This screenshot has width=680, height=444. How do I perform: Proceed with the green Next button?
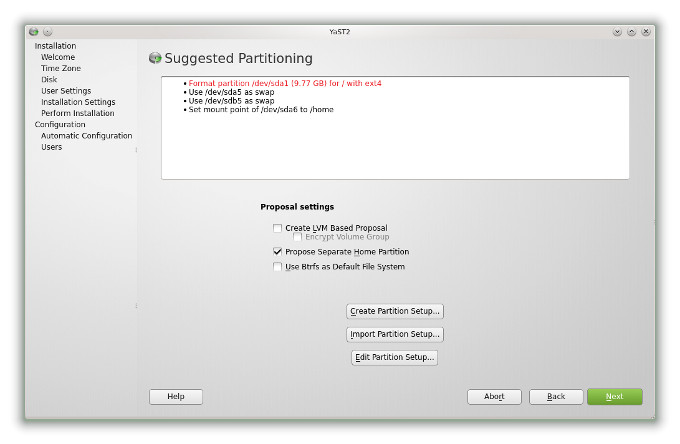click(615, 397)
